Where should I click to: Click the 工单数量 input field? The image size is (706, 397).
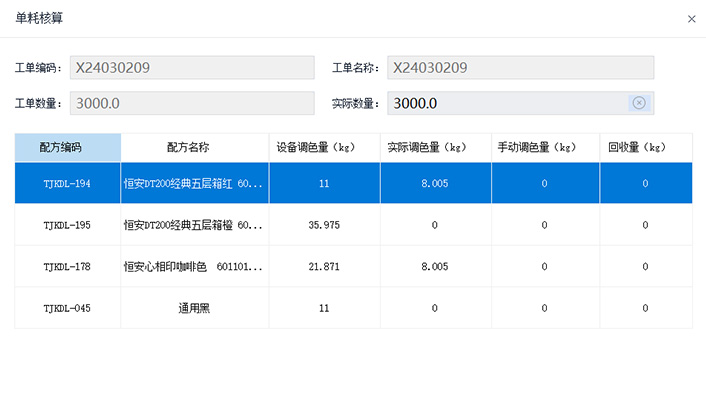coord(192,103)
